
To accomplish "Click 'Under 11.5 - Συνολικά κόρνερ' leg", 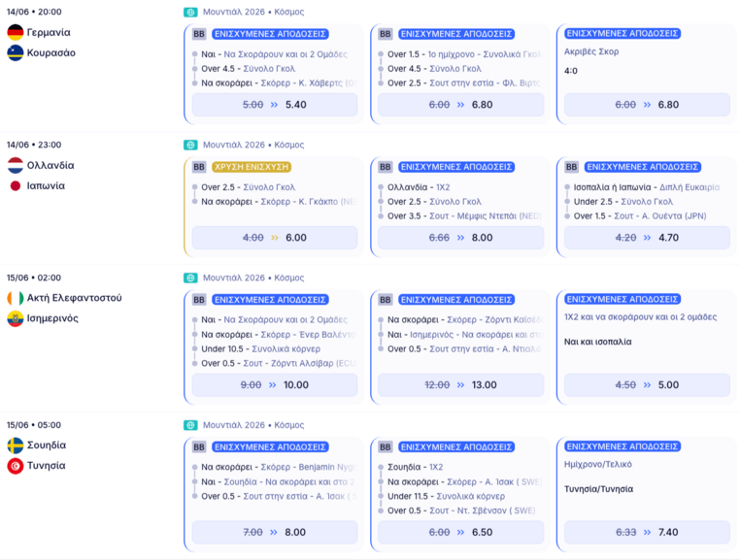I will point(446,497).
